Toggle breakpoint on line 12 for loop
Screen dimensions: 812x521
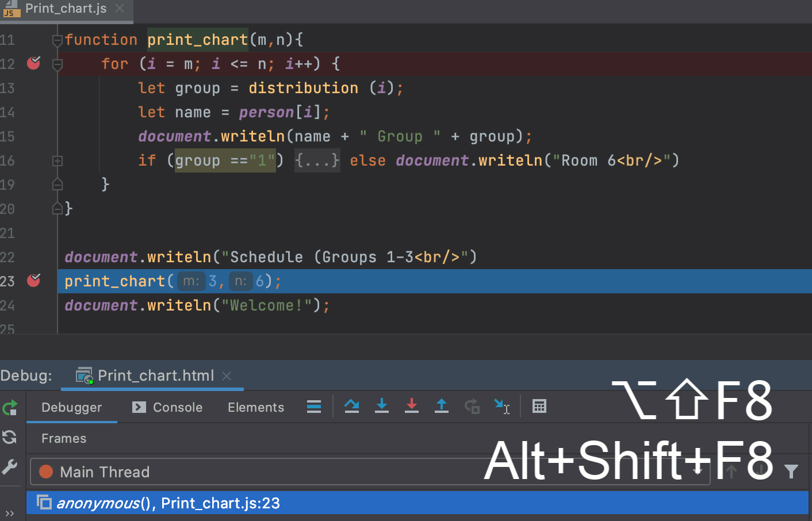[x=34, y=63]
